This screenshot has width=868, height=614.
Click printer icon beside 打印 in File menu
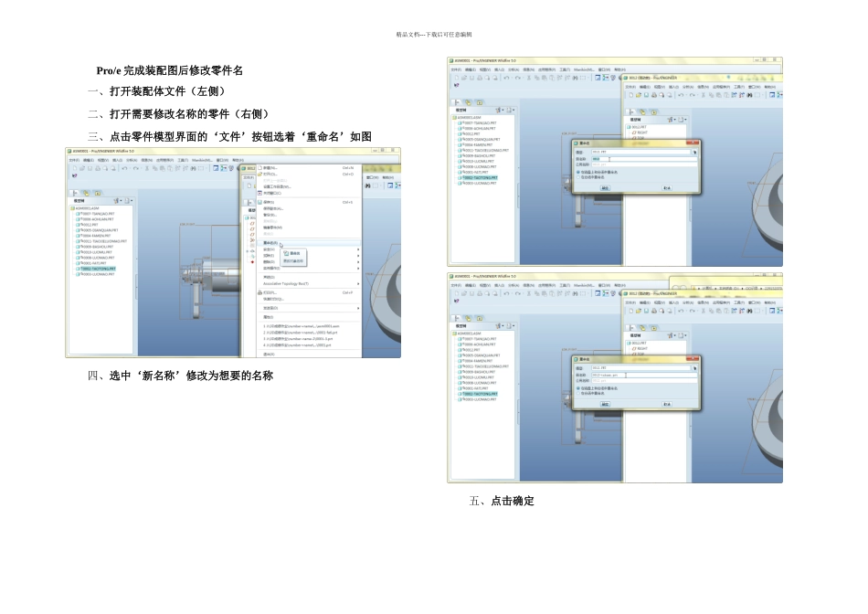point(259,293)
